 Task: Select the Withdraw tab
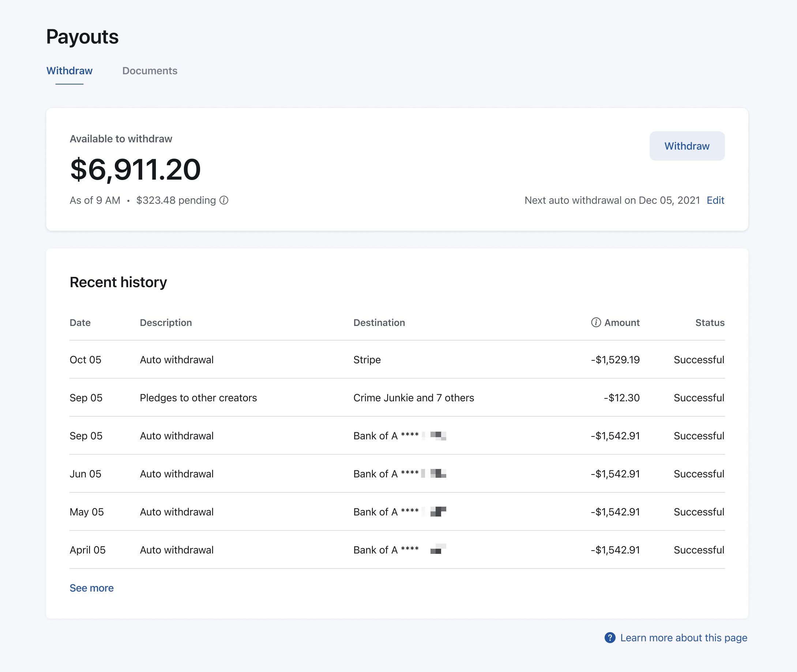(x=69, y=71)
